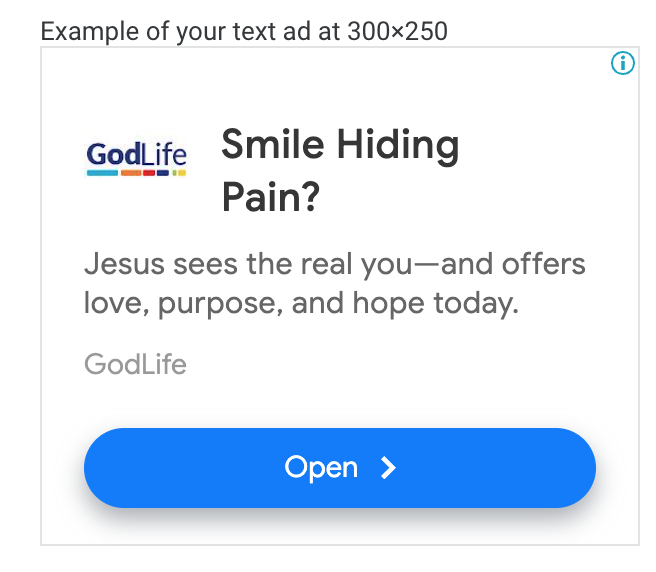Click the dark blue segment beneath the logo
This screenshot has height=572, width=656.
pyautogui.click(x=163, y=173)
